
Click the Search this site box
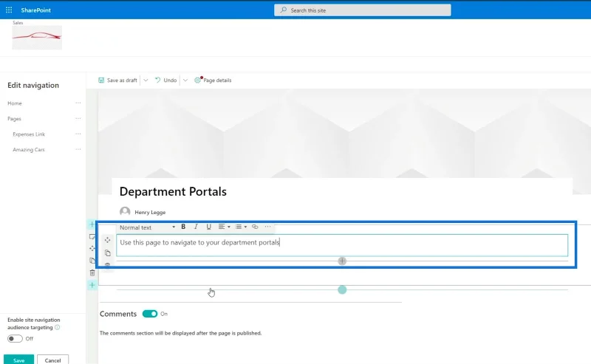(x=362, y=10)
